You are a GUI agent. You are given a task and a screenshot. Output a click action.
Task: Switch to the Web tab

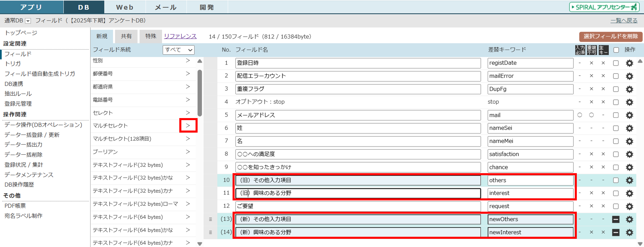(125, 7)
